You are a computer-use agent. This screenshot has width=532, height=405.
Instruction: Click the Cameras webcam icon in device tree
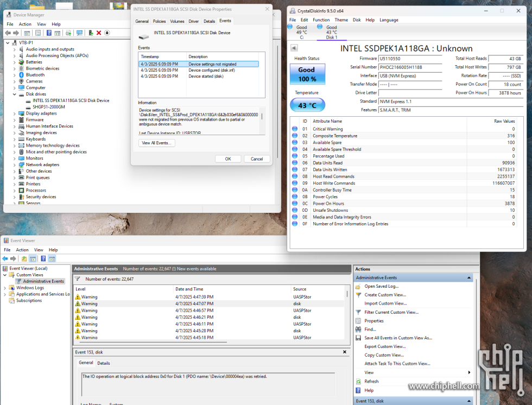coord(21,81)
